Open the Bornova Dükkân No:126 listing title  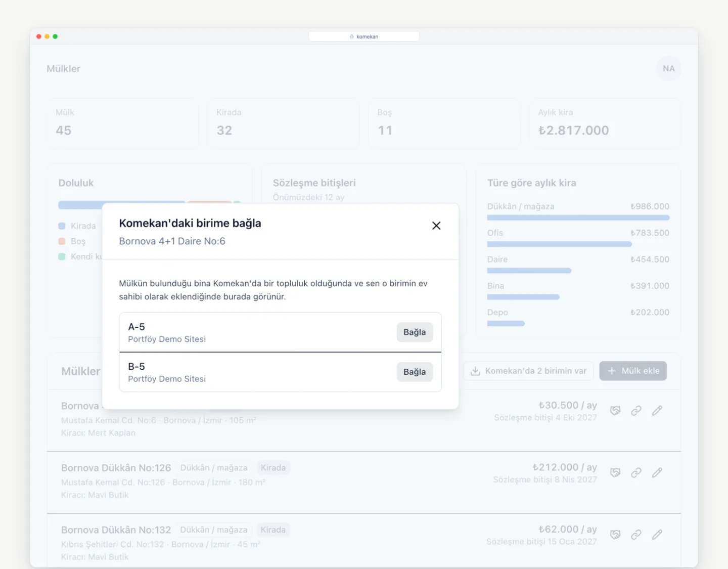[116, 468]
